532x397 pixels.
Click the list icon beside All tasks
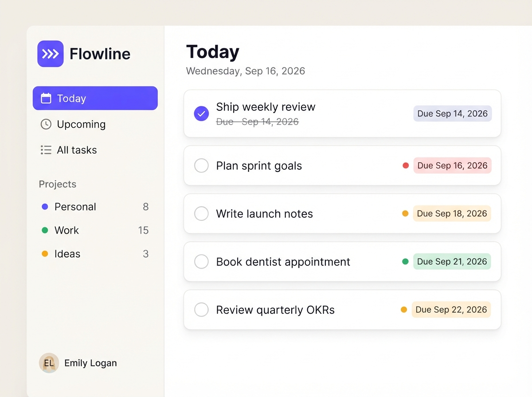click(x=46, y=150)
